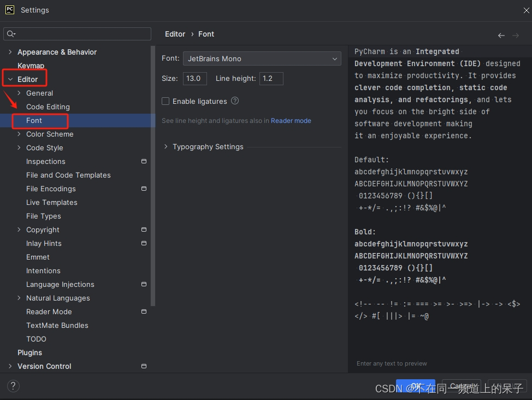
Task: Click the settings search field
Action: 77,34
